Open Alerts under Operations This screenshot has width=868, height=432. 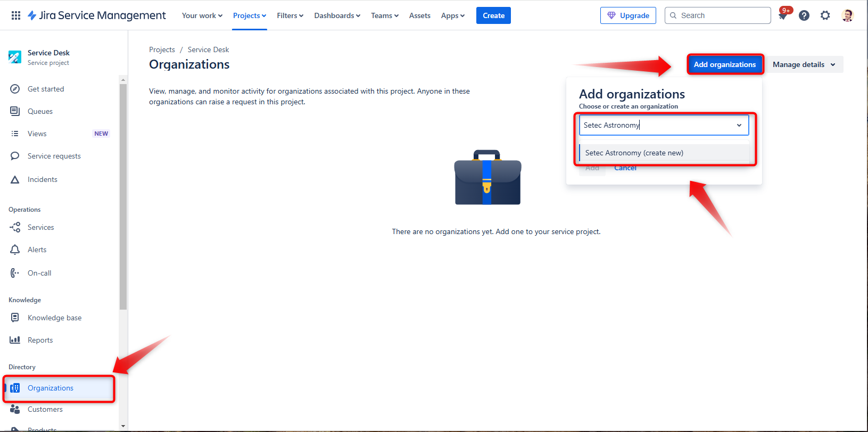37,250
